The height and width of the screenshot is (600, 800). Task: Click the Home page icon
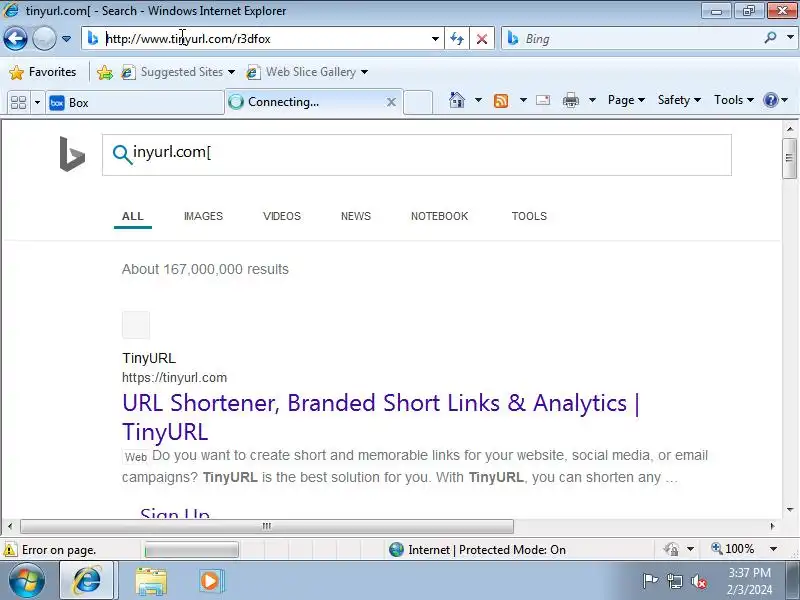[x=457, y=100]
